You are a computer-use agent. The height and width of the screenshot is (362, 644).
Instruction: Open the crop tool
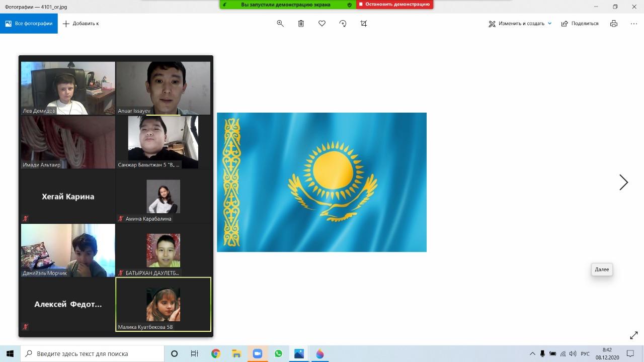[364, 24]
